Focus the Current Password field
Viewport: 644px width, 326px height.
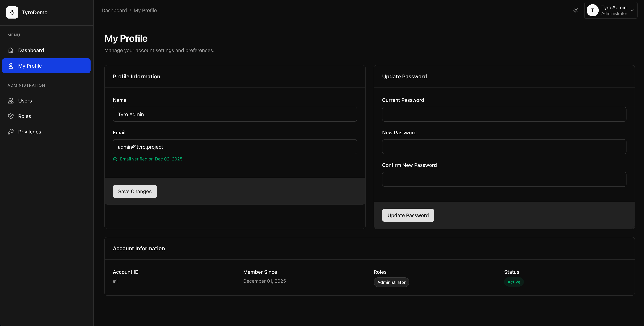tap(504, 114)
